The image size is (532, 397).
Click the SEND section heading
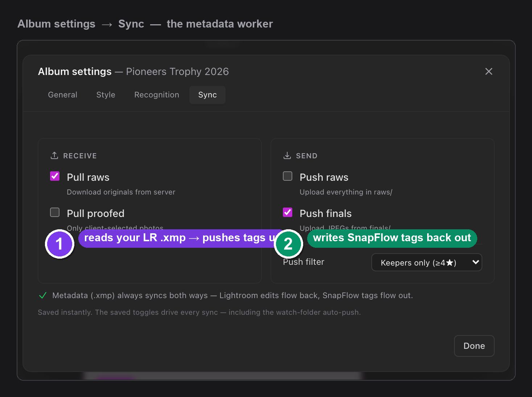(307, 156)
